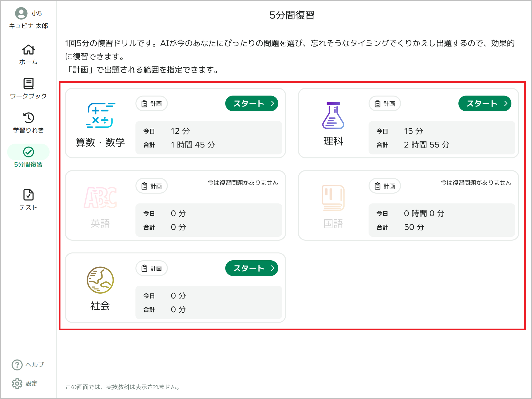The image size is (532, 399).
Task: Click the 理科 subject label
Action: [x=333, y=141]
